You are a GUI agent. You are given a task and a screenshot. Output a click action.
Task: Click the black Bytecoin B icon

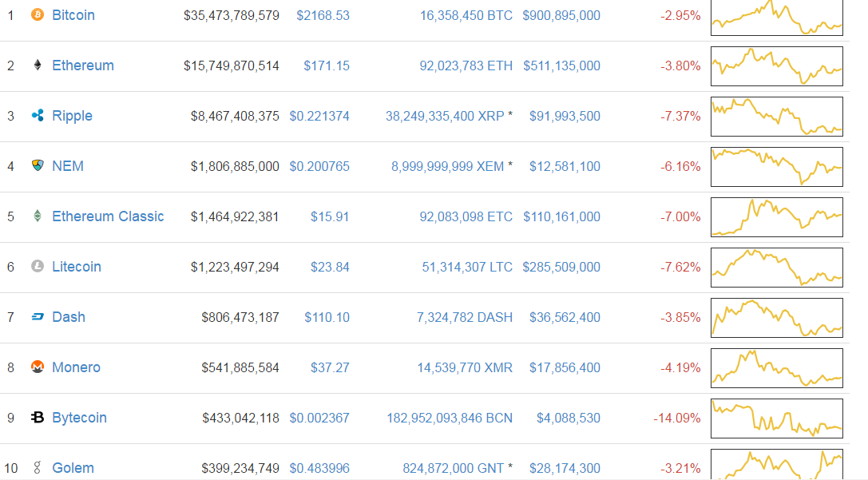click(37, 418)
